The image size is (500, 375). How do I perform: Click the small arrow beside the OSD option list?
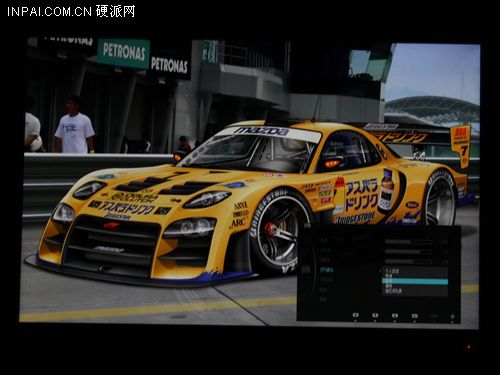tap(380, 271)
